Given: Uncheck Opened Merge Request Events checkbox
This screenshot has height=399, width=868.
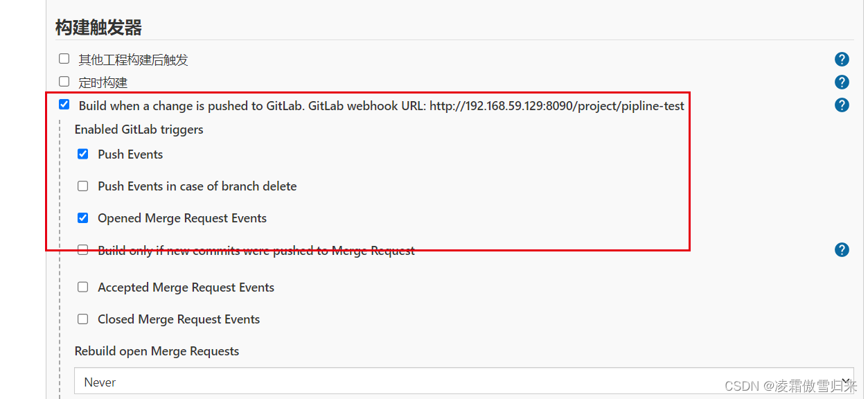Looking at the screenshot, I should pos(83,218).
